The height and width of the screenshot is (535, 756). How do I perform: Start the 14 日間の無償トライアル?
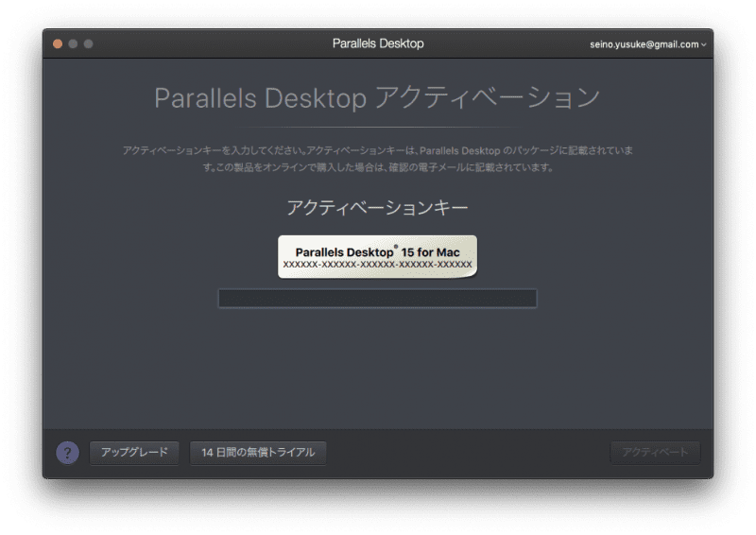click(258, 453)
